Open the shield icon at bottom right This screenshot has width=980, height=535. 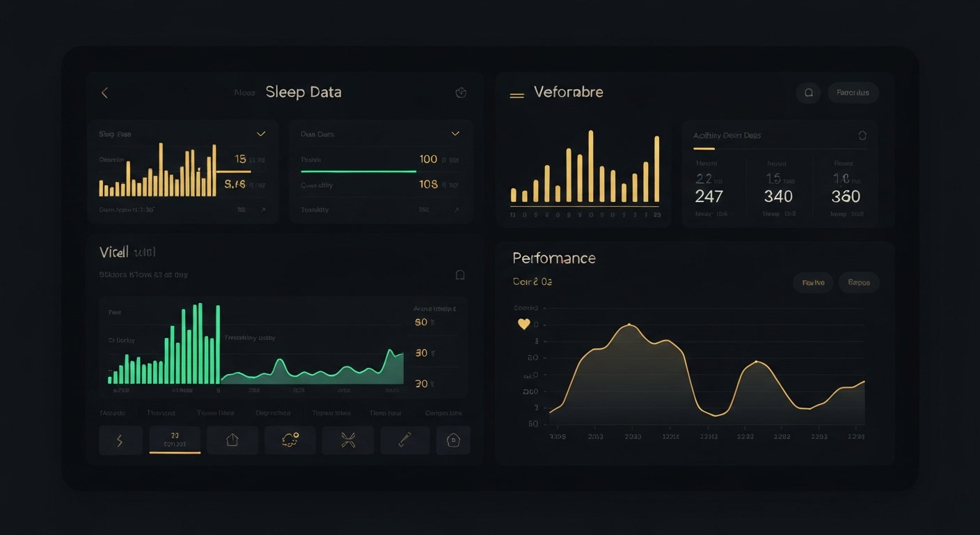tap(454, 440)
